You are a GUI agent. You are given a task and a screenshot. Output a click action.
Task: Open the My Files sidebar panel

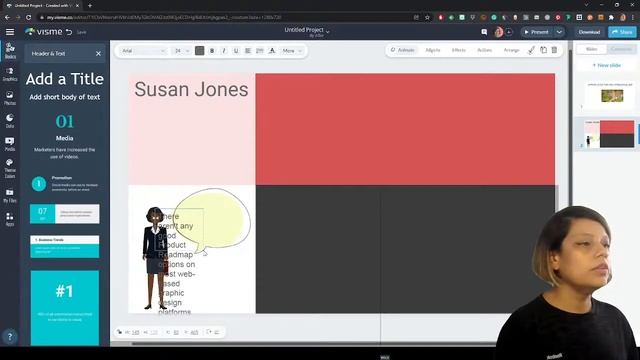coord(10,196)
